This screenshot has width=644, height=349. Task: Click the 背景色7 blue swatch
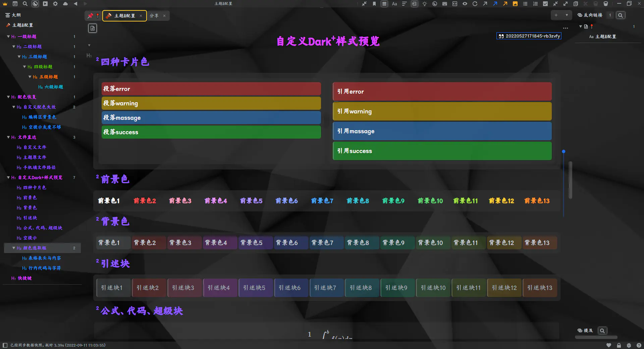323,243
